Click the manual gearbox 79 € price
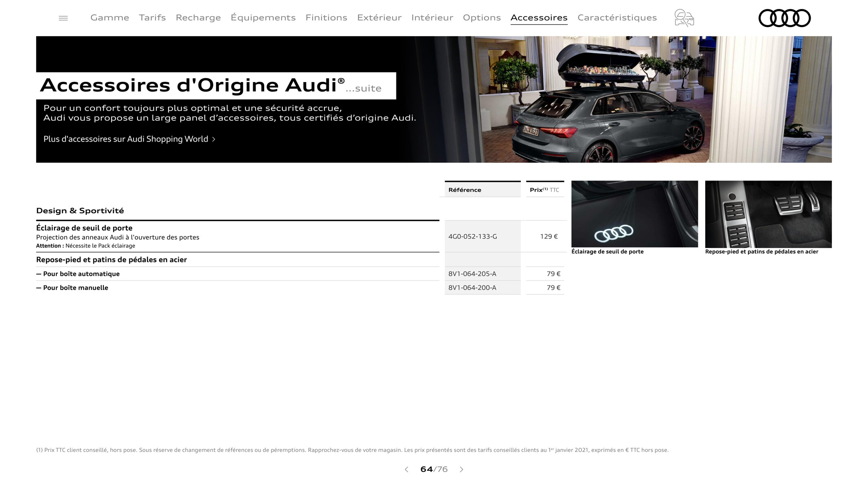 point(553,288)
